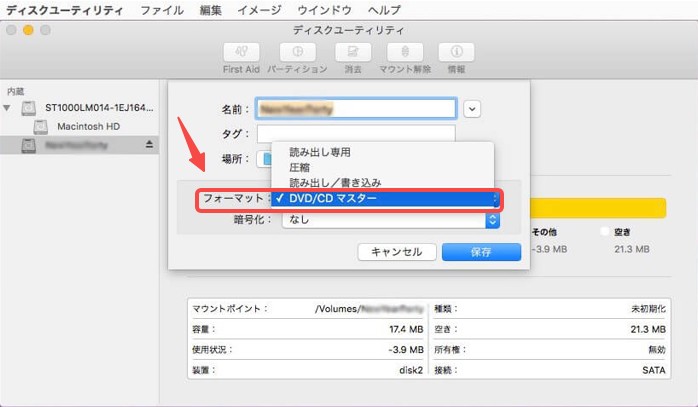Open the 暗号化 (encryption) dropdown
The image size is (698, 407).
click(x=391, y=220)
